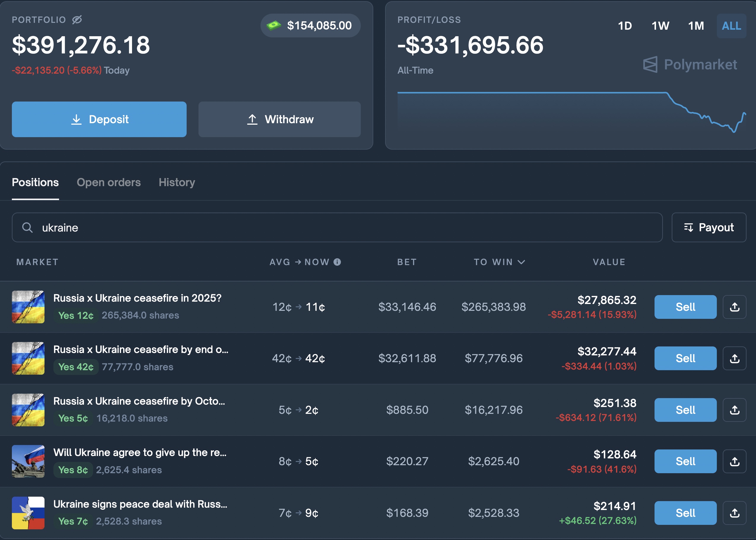The height and width of the screenshot is (540, 756).
Task: Share the Russia x Ukraine ceasefire 2025 position
Action: point(735,307)
